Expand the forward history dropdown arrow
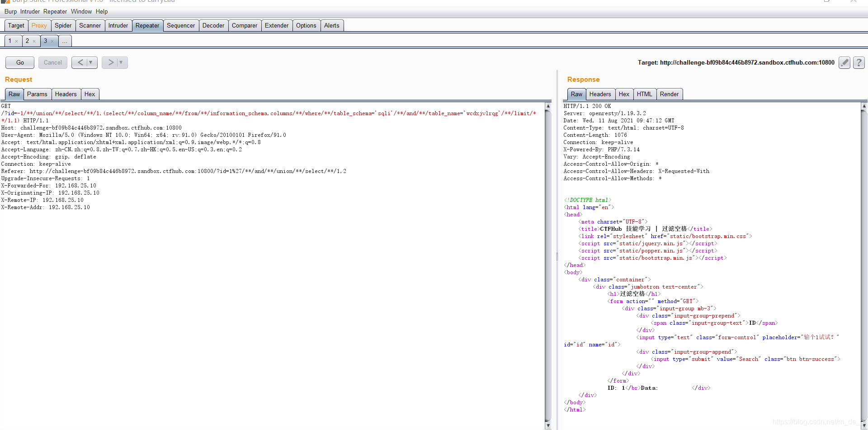 click(x=121, y=62)
